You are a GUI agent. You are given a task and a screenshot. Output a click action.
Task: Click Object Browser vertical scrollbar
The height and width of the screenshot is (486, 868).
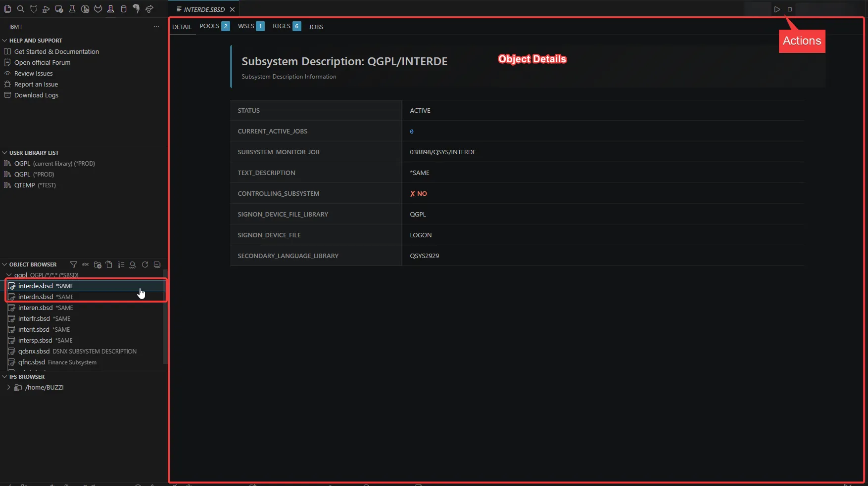pos(165,316)
